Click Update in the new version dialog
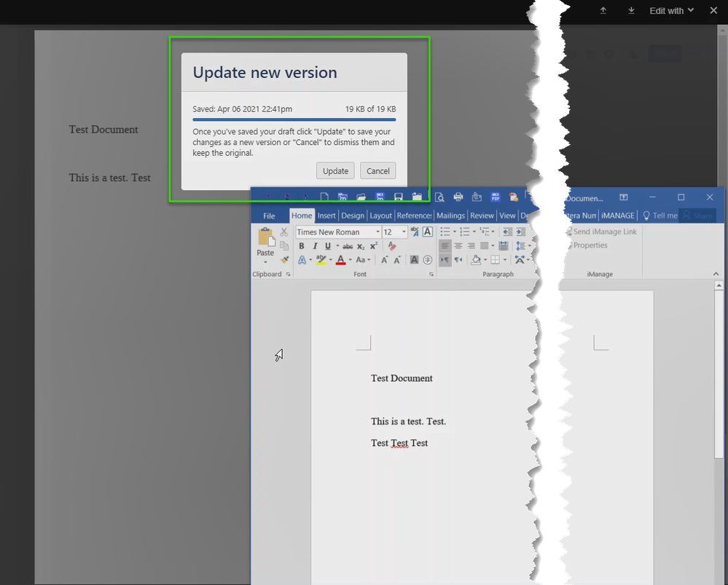The image size is (728, 585). (x=335, y=170)
